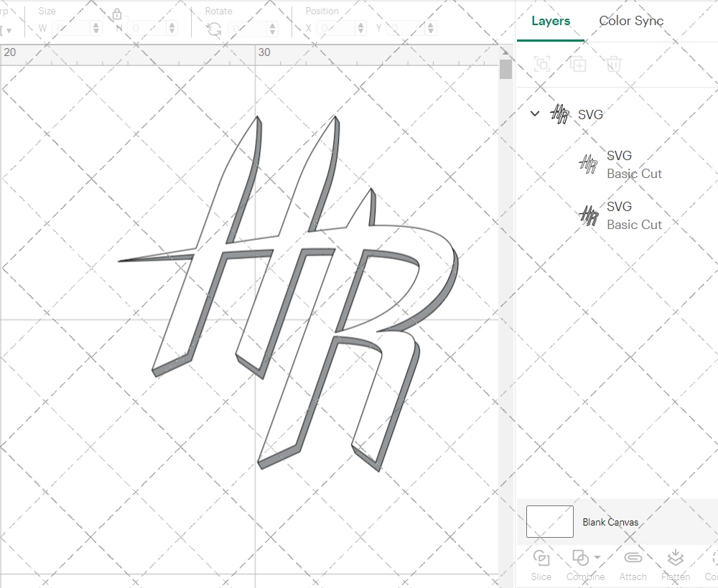Select the second SVG Basic Cut layer thumbnail
Image resolution: width=718 pixels, height=588 pixels.
point(589,215)
